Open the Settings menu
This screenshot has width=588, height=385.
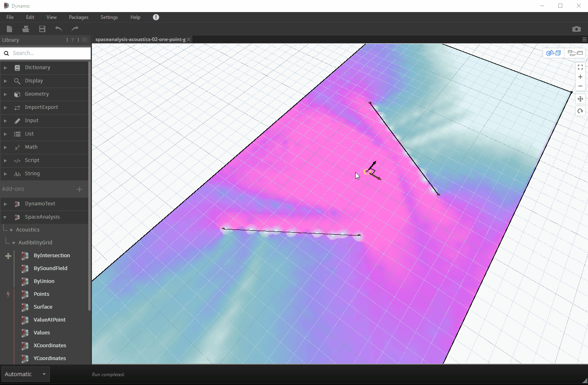pyautogui.click(x=109, y=17)
